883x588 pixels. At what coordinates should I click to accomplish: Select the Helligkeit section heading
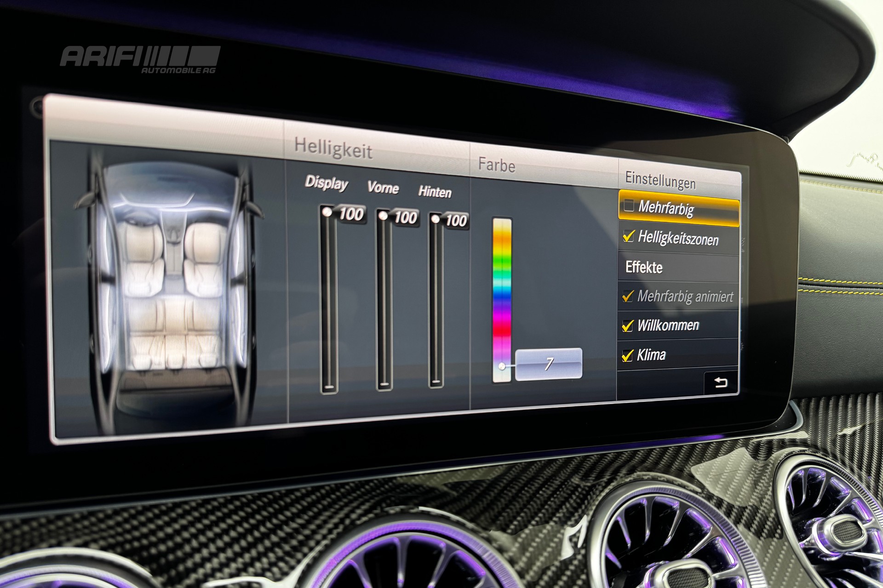(x=333, y=148)
